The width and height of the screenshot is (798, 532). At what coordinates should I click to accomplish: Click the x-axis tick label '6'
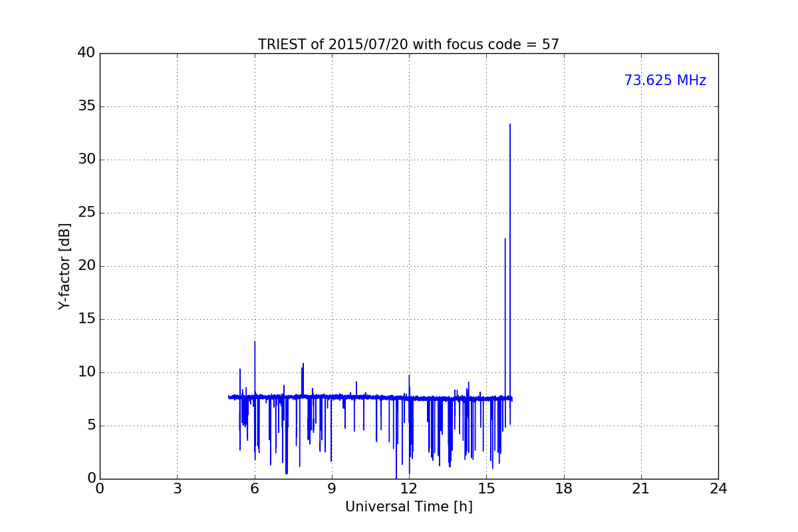(254, 489)
